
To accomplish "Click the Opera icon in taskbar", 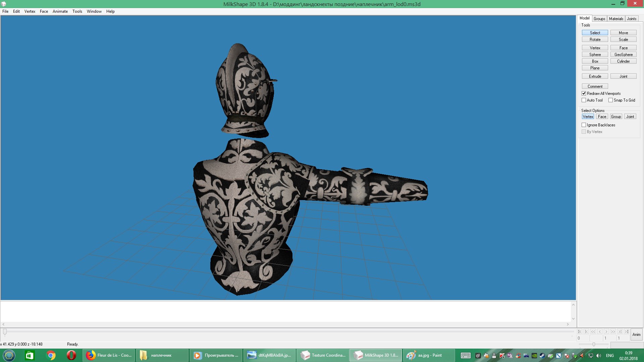I will pyautogui.click(x=71, y=355).
